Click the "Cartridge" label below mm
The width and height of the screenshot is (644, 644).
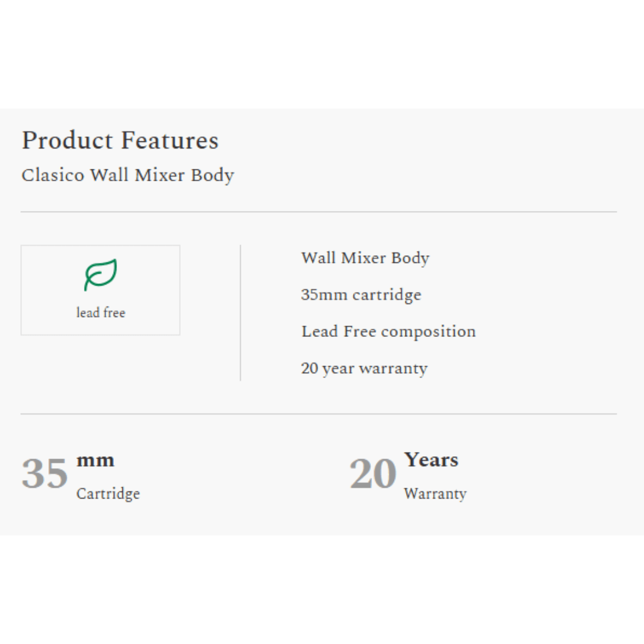(108, 494)
